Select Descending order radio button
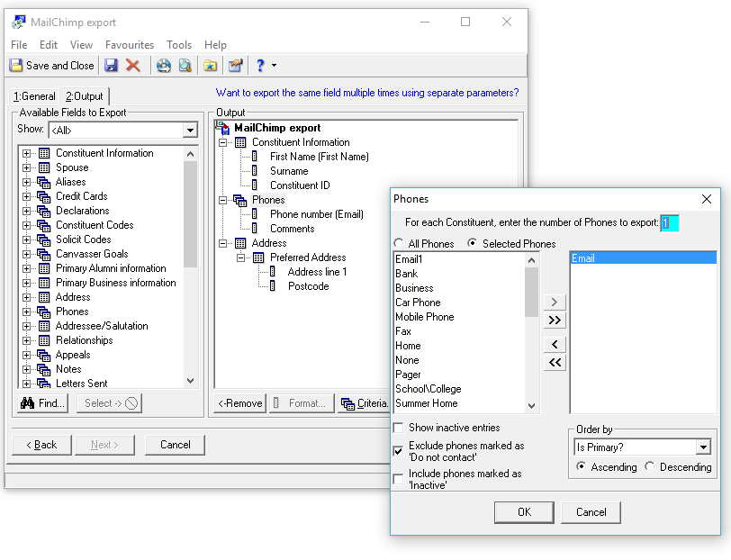This screenshot has width=731, height=560. 650,466
